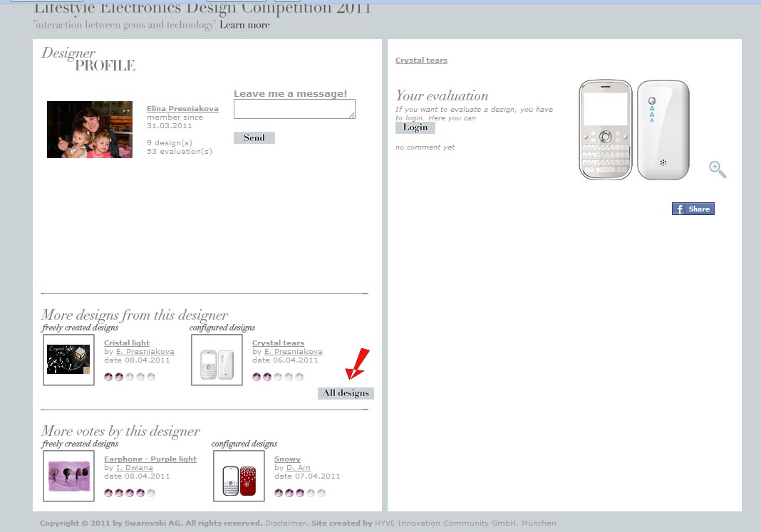Click the large phone preview image
Screen dimensions: 761x532
[x=634, y=130]
